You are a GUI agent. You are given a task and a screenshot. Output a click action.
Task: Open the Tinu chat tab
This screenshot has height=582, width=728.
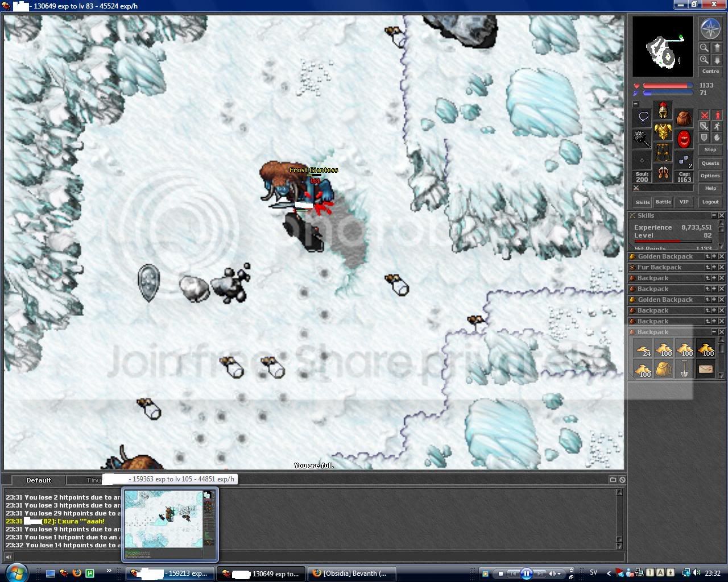pyautogui.click(x=94, y=480)
